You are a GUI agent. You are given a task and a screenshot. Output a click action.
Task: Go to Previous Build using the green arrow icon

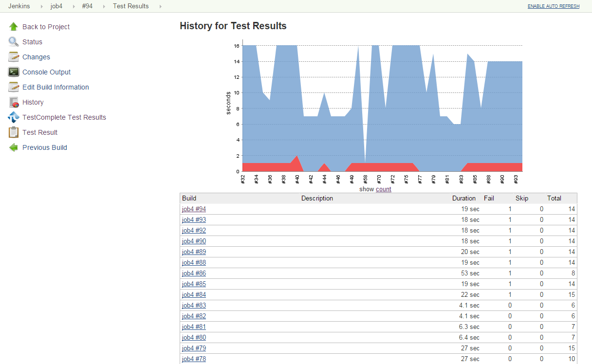[x=14, y=147]
